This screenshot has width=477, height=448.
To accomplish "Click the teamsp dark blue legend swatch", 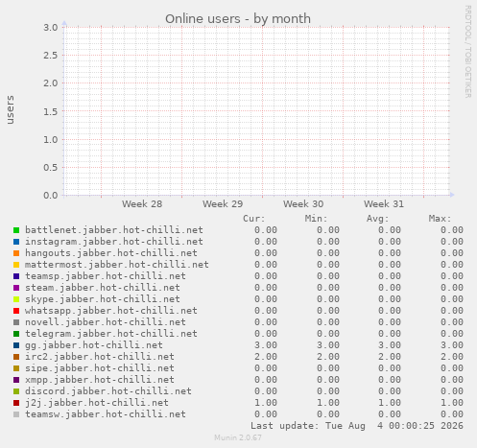I will click(x=16, y=276).
